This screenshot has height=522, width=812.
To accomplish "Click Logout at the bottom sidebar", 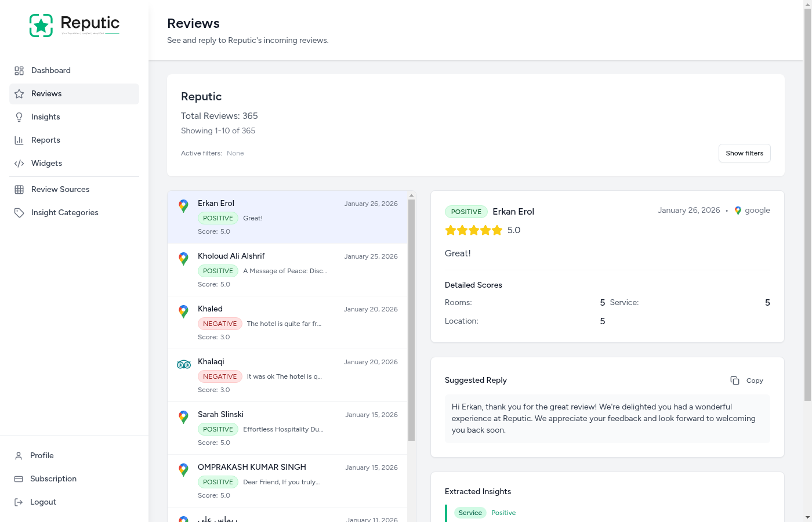I will (x=43, y=502).
